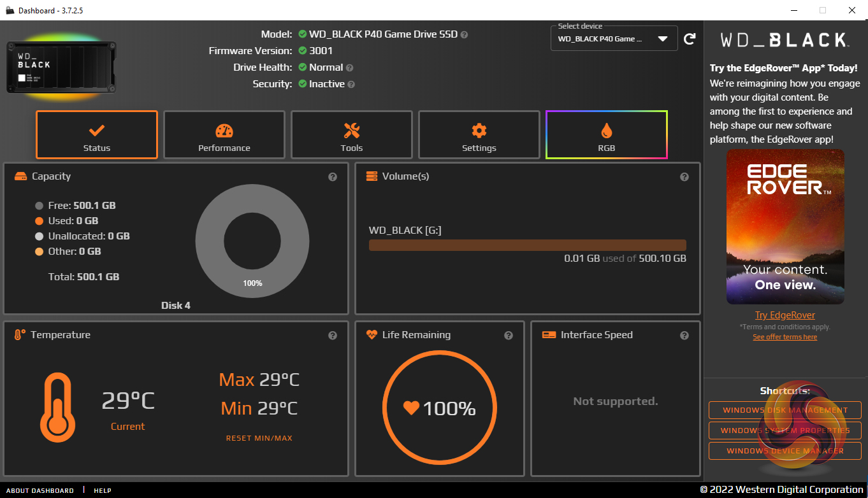Click Life Remaining help icon

tap(509, 336)
